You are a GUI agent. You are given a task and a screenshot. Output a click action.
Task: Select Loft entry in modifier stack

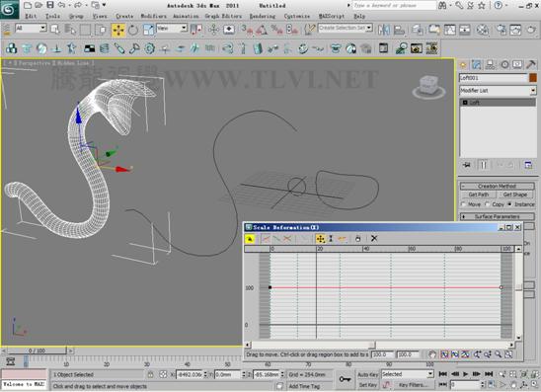pyautogui.click(x=498, y=103)
